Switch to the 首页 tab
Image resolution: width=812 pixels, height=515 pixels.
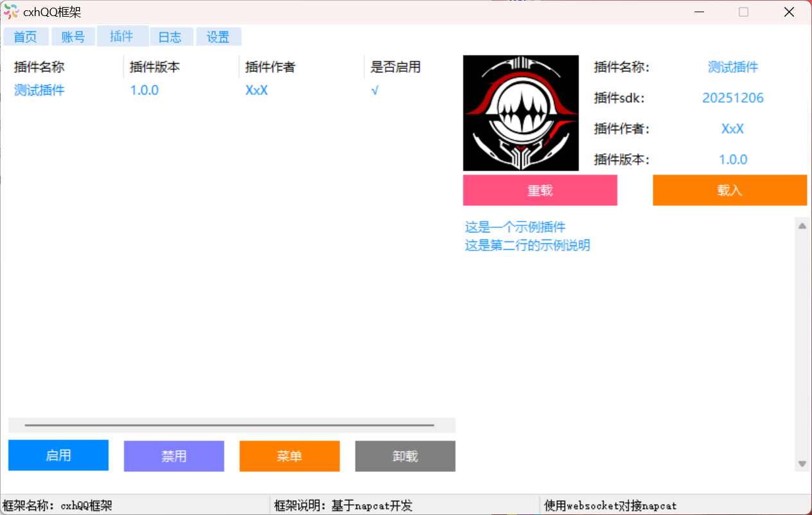tap(26, 37)
